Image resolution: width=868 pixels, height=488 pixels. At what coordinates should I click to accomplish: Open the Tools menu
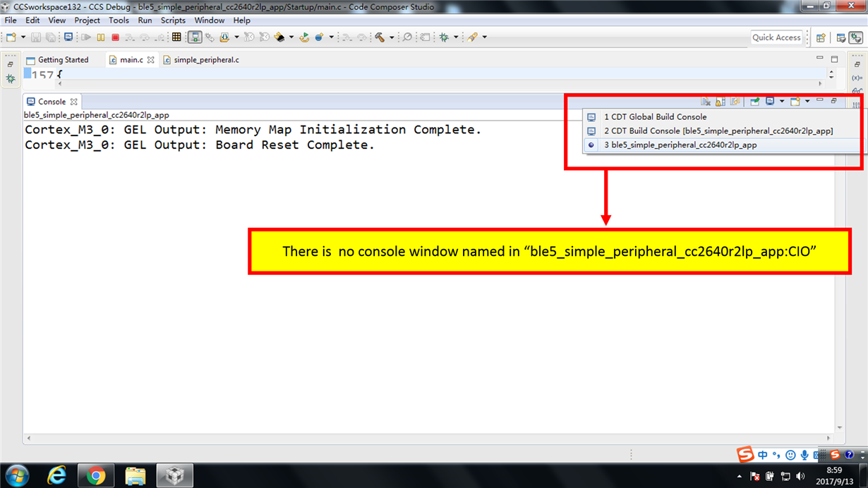[x=119, y=20]
